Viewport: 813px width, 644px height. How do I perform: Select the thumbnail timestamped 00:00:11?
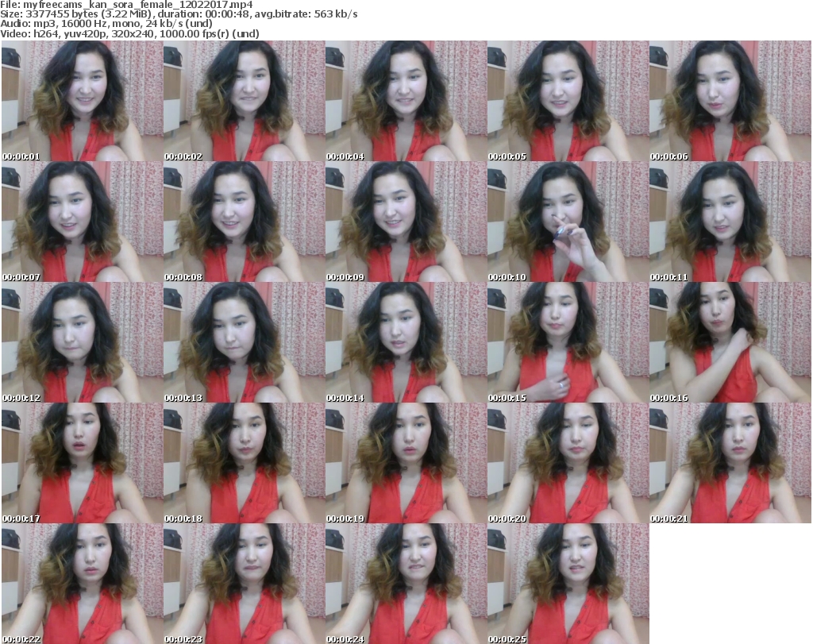click(x=730, y=222)
